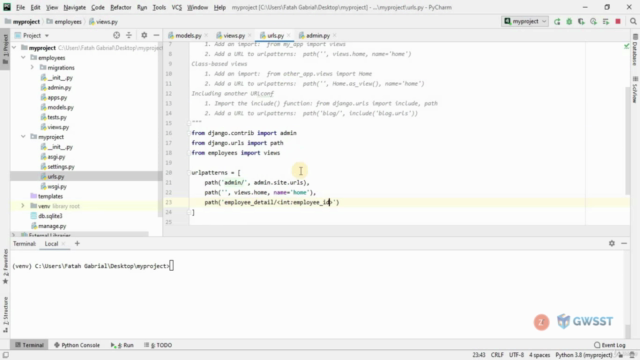Click the Rerun myproject icon in toolbar

(x=557, y=22)
